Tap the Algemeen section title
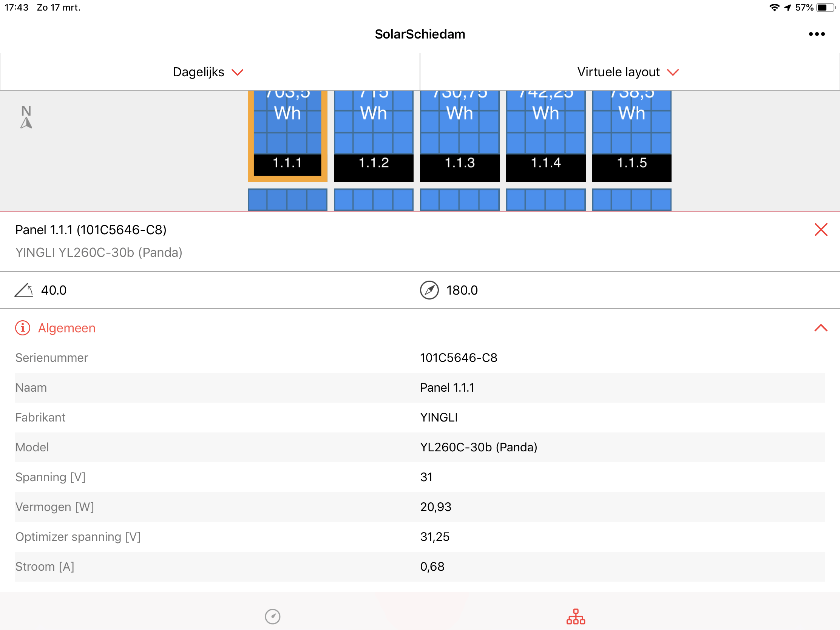This screenshot has width=840, height=630. coord(67,328)
